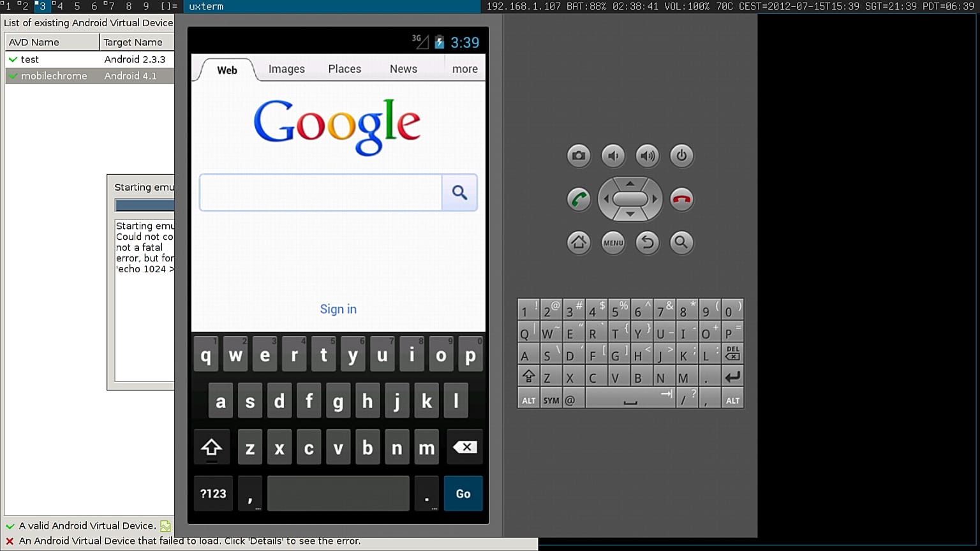
Task: Tap the on-screen space bar
Action: point(338,494)
